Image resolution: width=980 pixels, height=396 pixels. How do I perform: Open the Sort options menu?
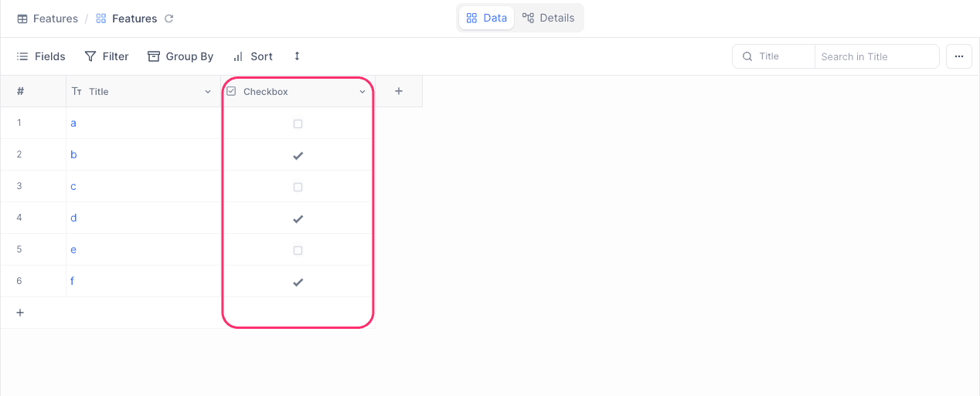(253, 56)
